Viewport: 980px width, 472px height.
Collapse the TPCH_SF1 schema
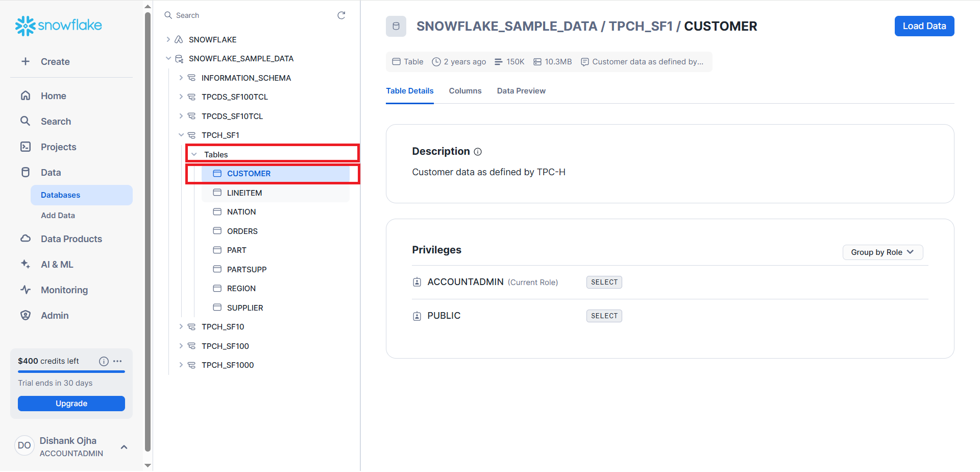[181, 135]
